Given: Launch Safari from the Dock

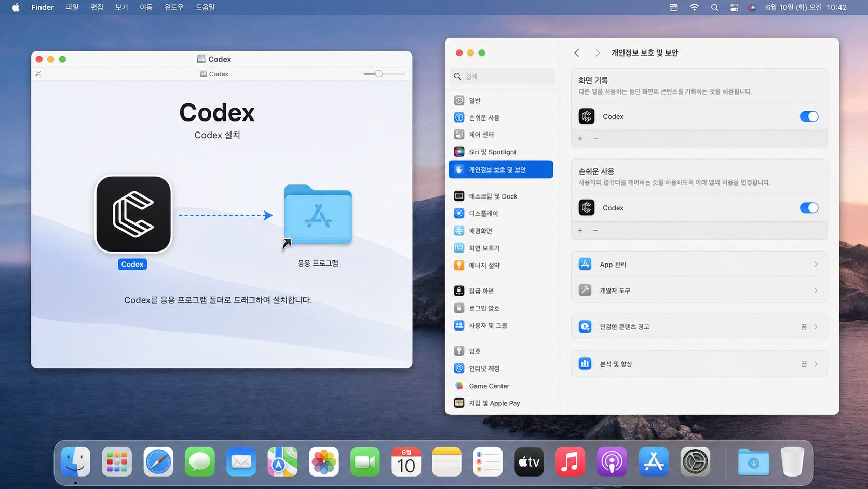Looking at the screenshot, I should click(158, 461).
